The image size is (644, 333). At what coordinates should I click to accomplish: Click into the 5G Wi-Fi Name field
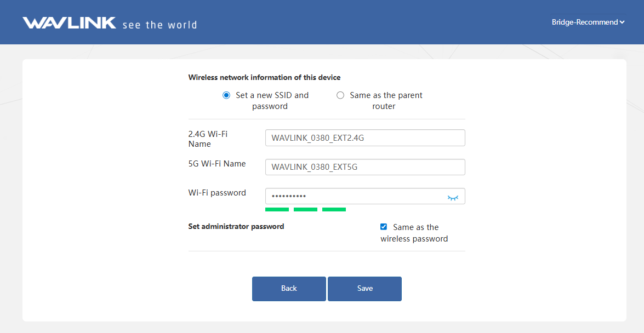[x=364, y=167]
